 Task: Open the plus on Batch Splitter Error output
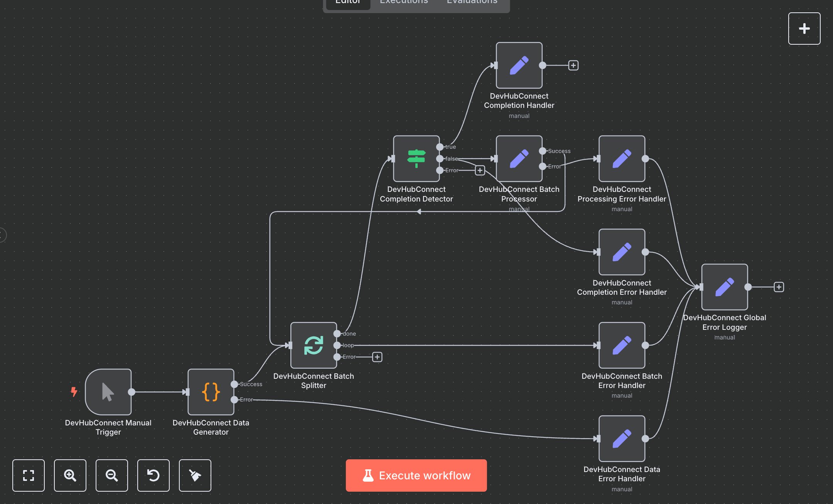coord(377,357)
